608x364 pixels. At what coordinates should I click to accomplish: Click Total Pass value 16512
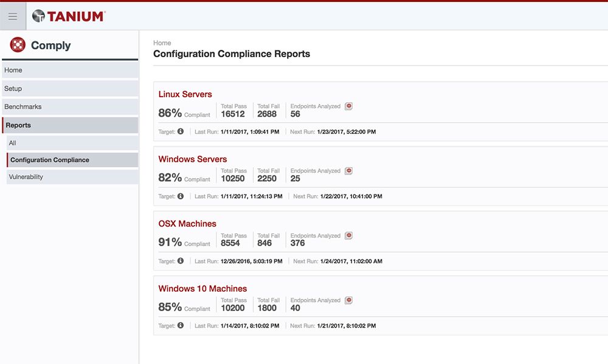(233, 114)
